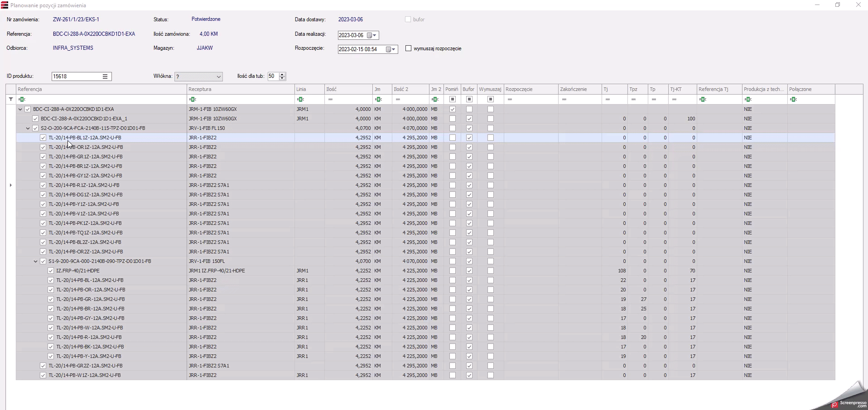Click the Tj value 108 cell
Screen dimensions: 868x410
pyautogui.click(x=615, y=271)
